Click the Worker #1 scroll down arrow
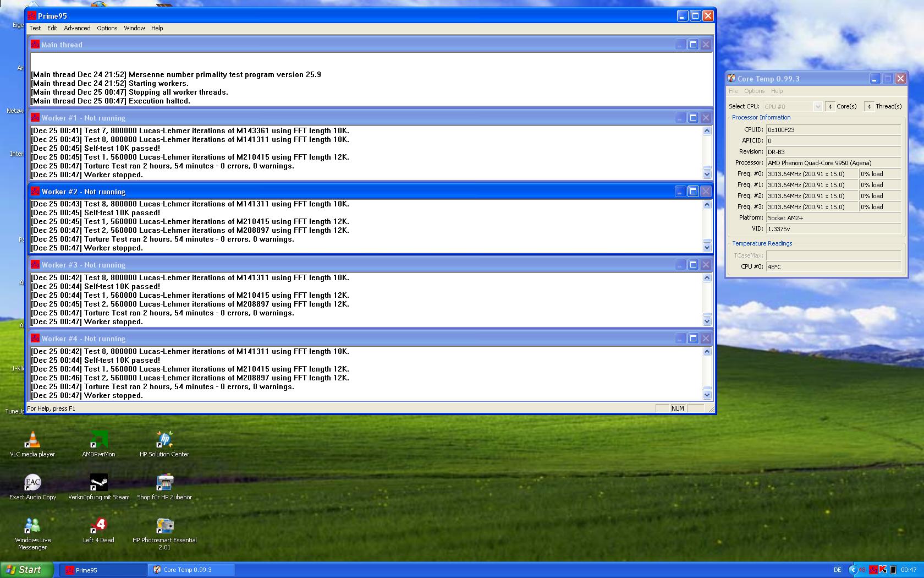The height and width of the screenshot is (578, 924). tap(707, 175)
